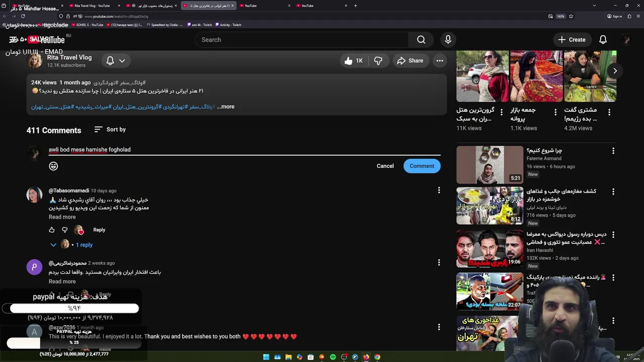The width and height of the screenshot is (644, 362).
Task: Open video more actions menu
Action: pos(440,61)
